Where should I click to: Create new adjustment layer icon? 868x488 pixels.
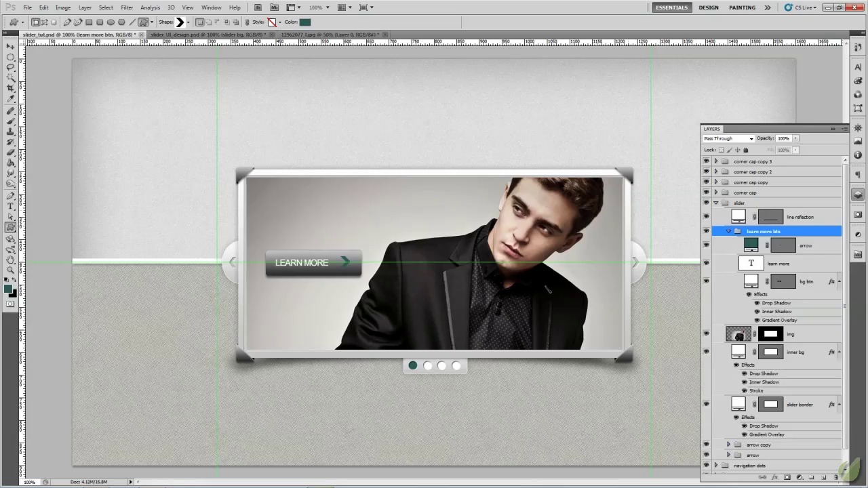point(800,477)
